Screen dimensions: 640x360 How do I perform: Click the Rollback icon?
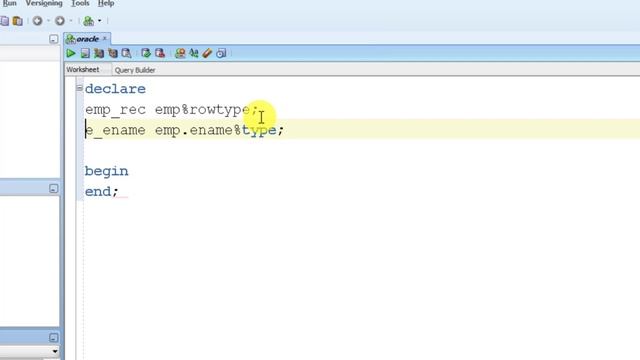(x=160, y=53)
